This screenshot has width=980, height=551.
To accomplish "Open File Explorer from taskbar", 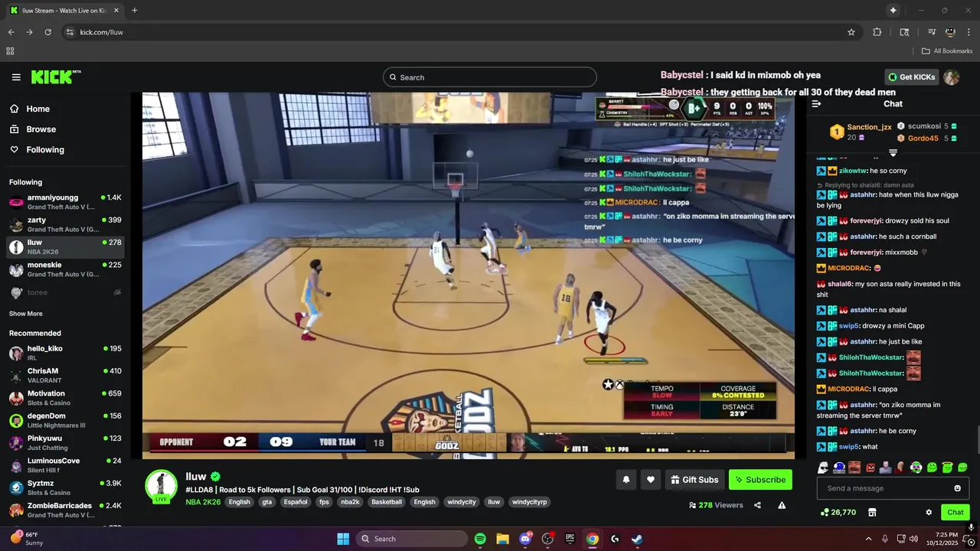I will pos(502,539).
